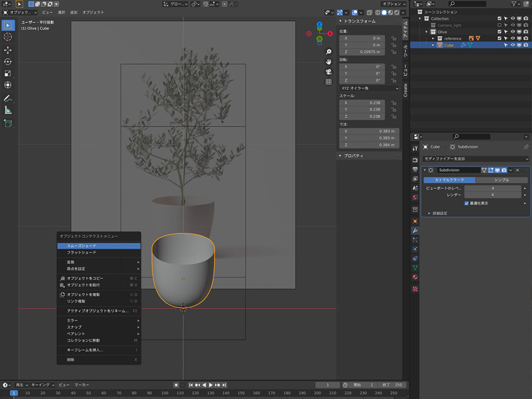Screen dimensions: 532x399
Task: Click the Location Z value field
Action: click(362, 52)
